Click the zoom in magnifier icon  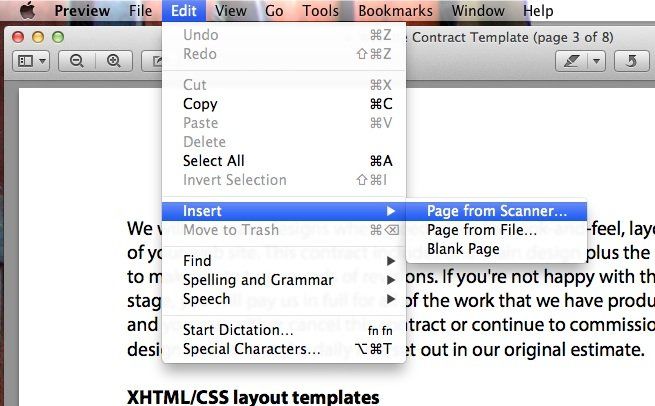114,61
